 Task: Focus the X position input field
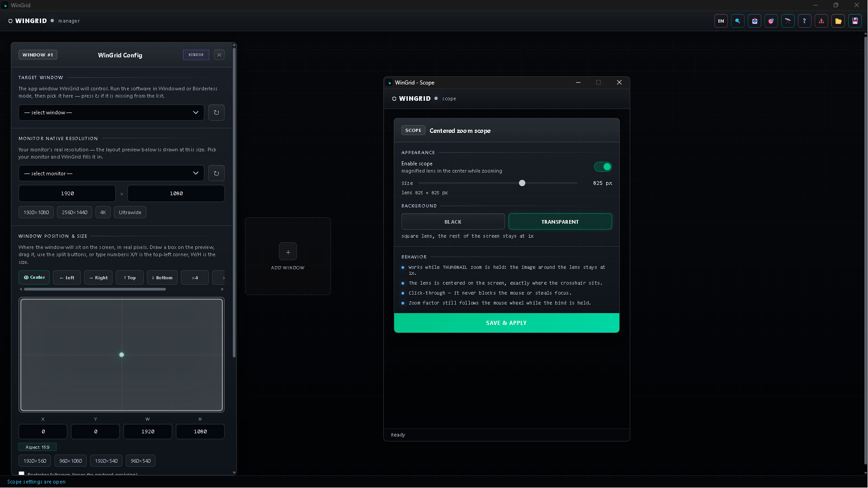pos(43,432)
